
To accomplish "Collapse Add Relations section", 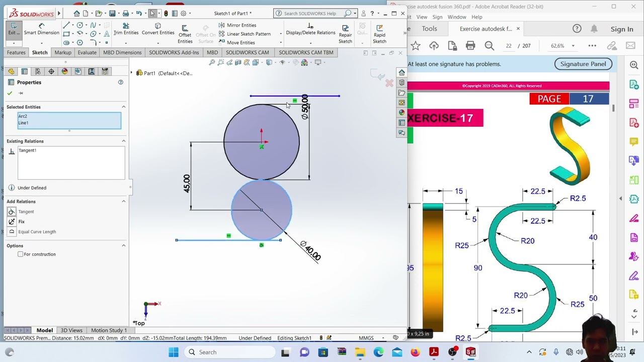I will [123, 201].
